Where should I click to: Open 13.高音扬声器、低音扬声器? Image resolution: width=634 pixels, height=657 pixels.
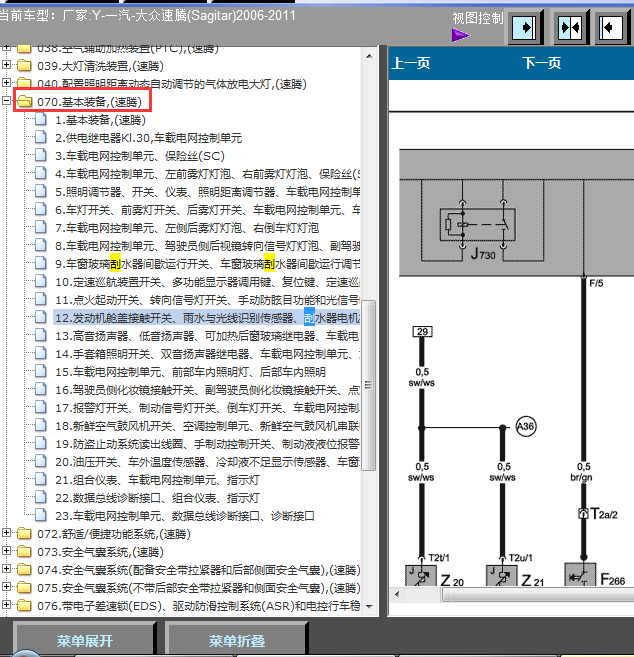pos(207,336)
